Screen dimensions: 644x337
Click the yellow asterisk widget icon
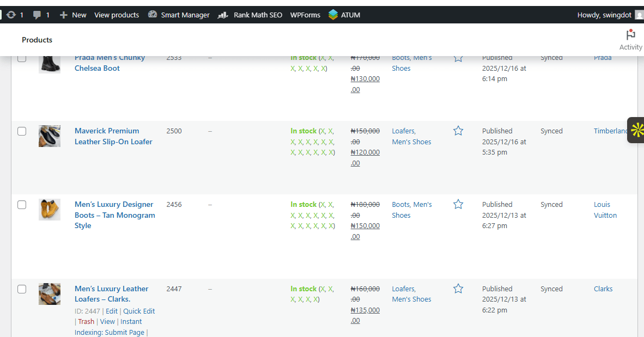(x=637, y=130)
